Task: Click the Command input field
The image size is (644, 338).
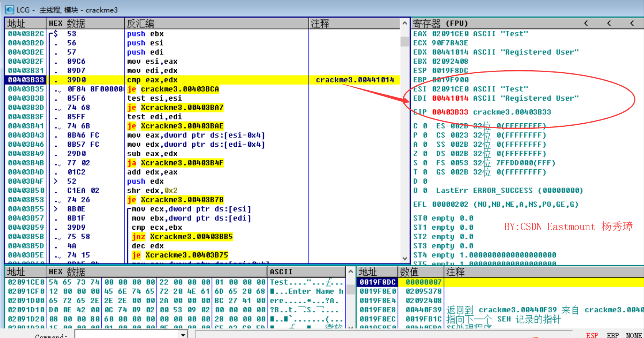Action: [x=127, y=335]
